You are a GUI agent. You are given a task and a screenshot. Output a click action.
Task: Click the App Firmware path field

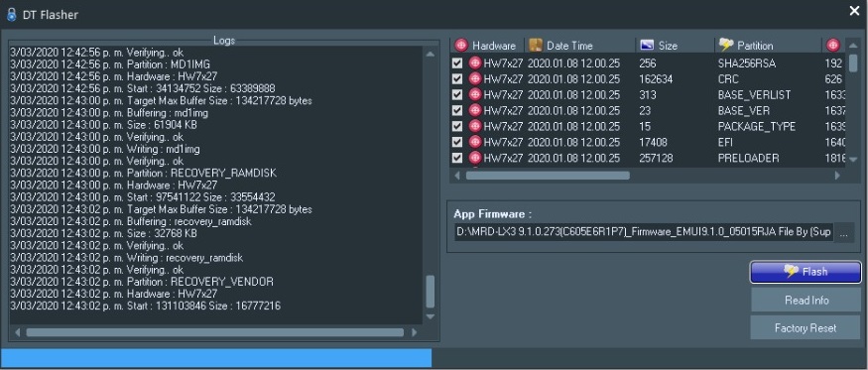tap(644, 232)
